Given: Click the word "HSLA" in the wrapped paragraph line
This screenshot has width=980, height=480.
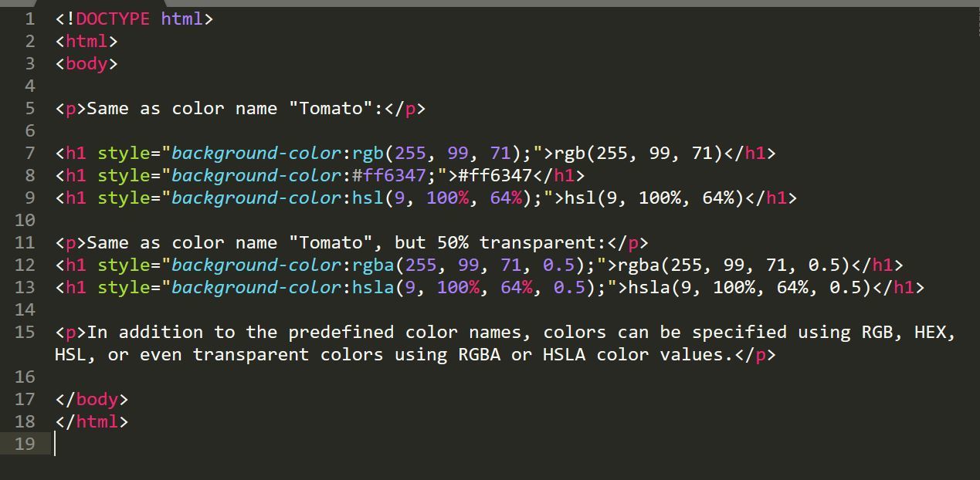Looking at the screenshot, I should pyautogui.click(x=564, y=354).
